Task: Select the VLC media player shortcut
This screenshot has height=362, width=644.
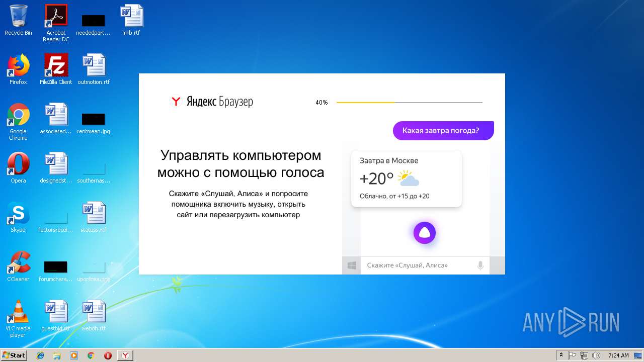Action: [x=18, y=319]
